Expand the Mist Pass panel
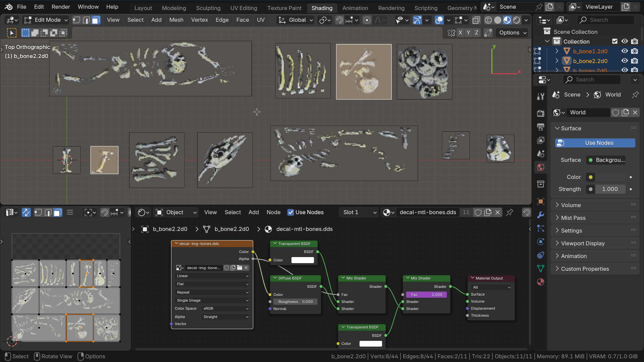644x362 pixels. click(573, 218)
